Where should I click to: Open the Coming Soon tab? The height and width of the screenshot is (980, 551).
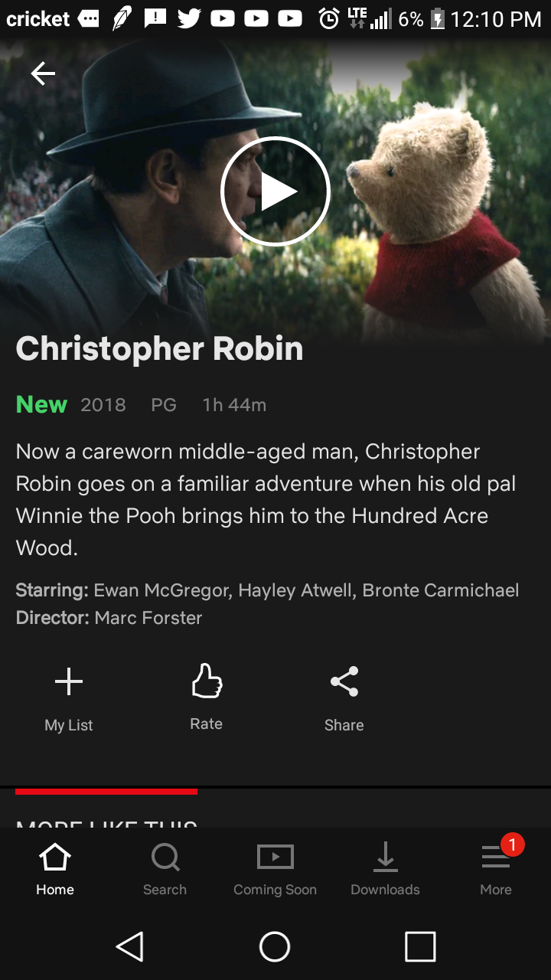275,870
